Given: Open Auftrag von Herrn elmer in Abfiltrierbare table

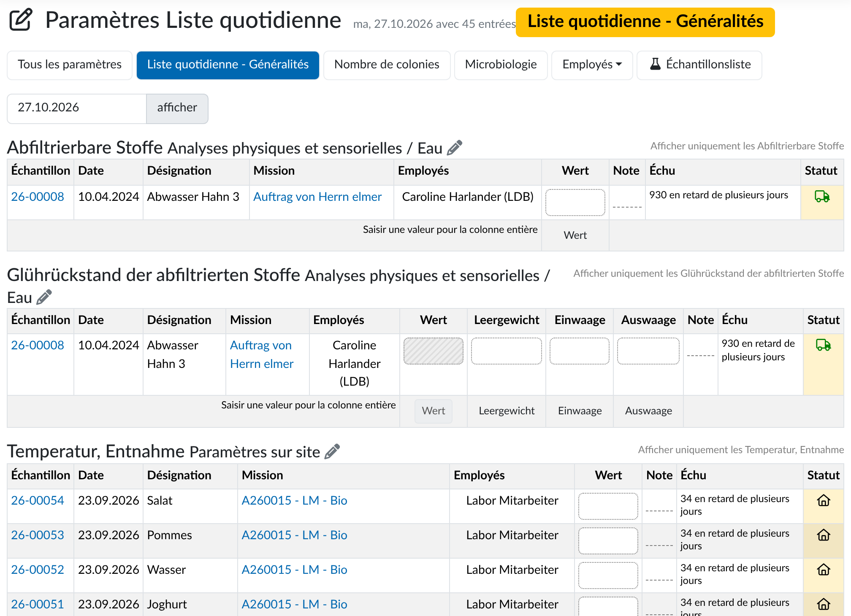Looking at the screenshot, I should coord(317,197).
